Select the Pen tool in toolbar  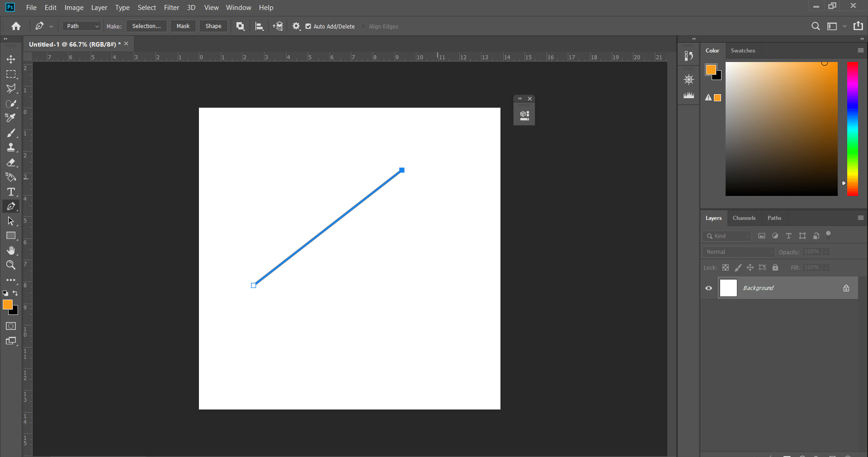click(x=11, y=206)
